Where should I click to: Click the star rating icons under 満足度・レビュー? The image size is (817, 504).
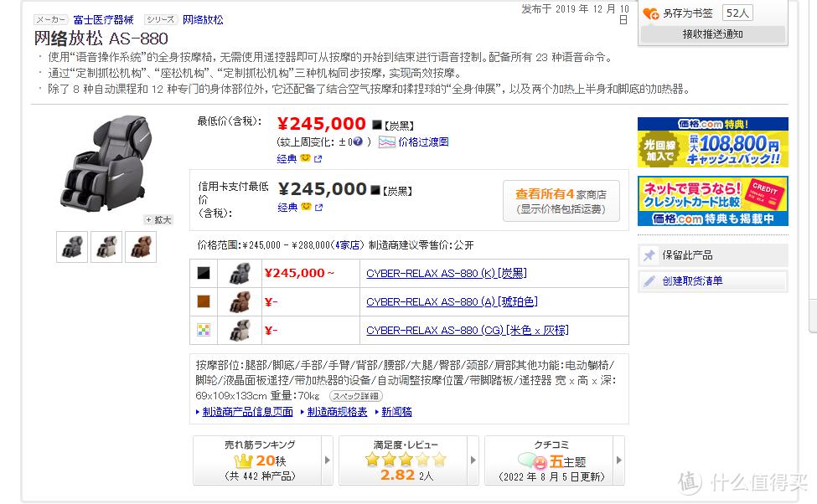tap(405, 459)
